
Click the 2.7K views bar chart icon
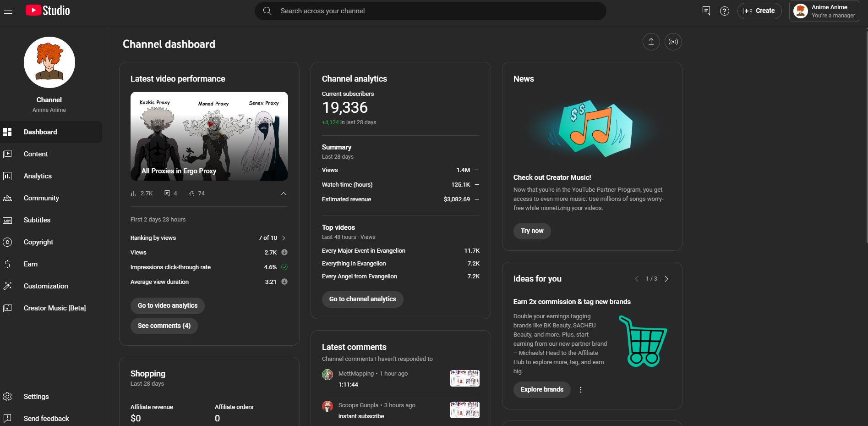point(133,194)
